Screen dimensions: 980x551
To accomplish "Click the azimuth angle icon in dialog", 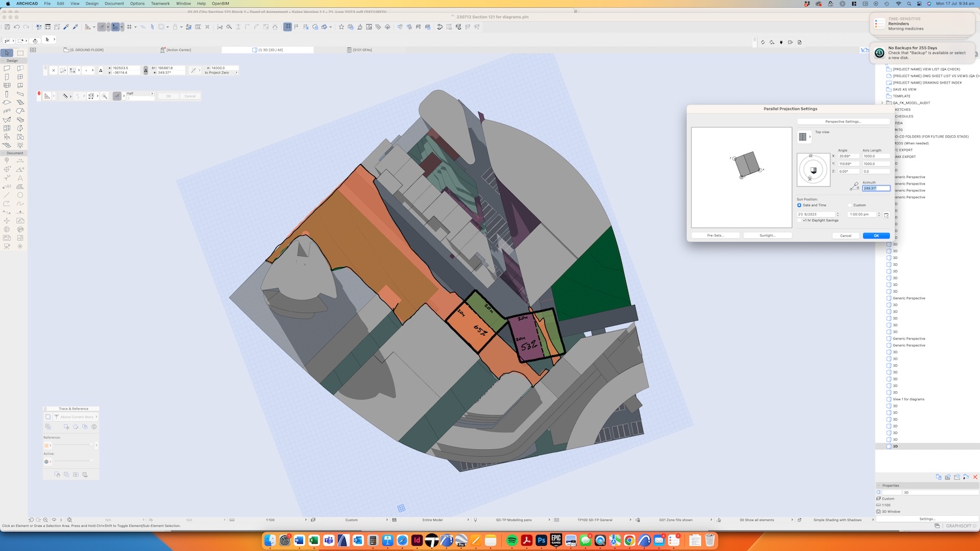I will pyautogui.click(x=854, y=187).
